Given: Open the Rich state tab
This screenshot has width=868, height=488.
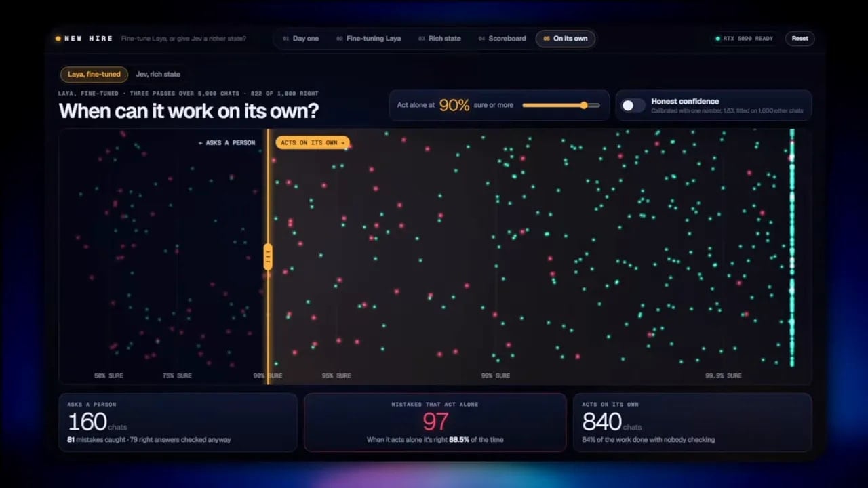Looking at the screenshot, I should (439, 39).
